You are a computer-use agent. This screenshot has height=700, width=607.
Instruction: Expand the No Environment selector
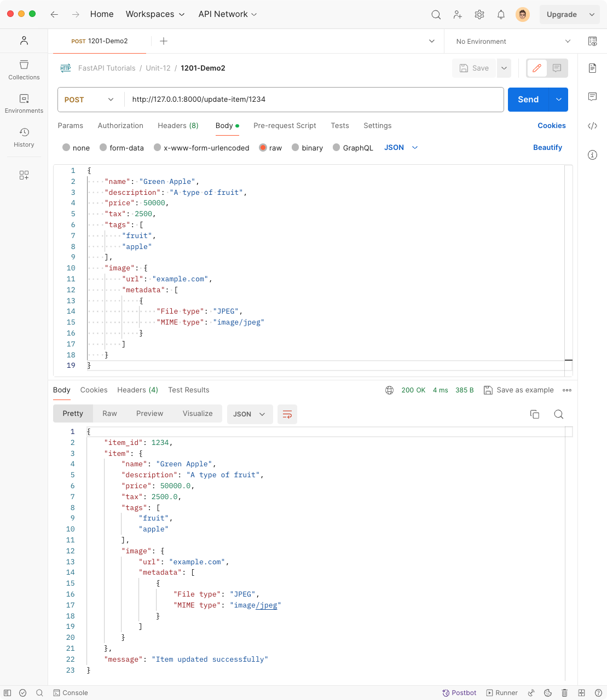[x=513, y=42]
